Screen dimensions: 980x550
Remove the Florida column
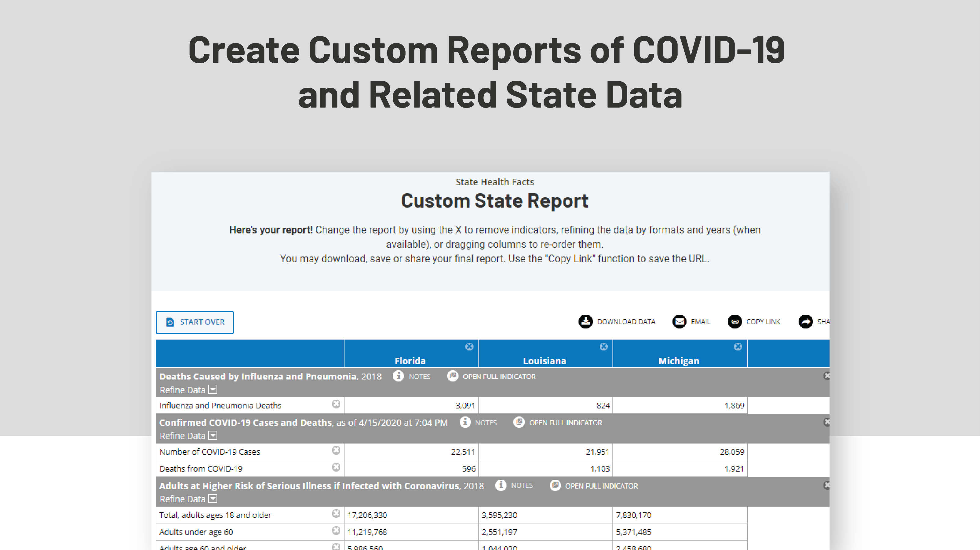click(469, 346)
